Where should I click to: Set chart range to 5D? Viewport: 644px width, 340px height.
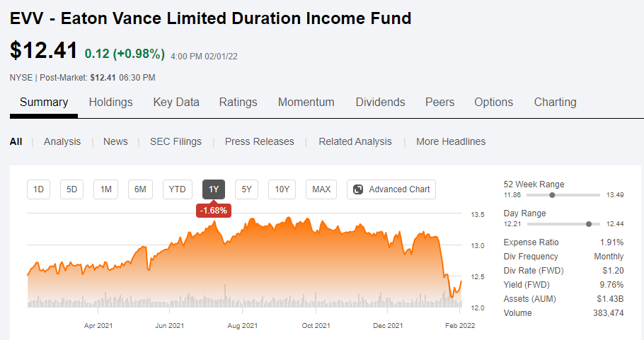pyautogui.click(x=72, y=189)
